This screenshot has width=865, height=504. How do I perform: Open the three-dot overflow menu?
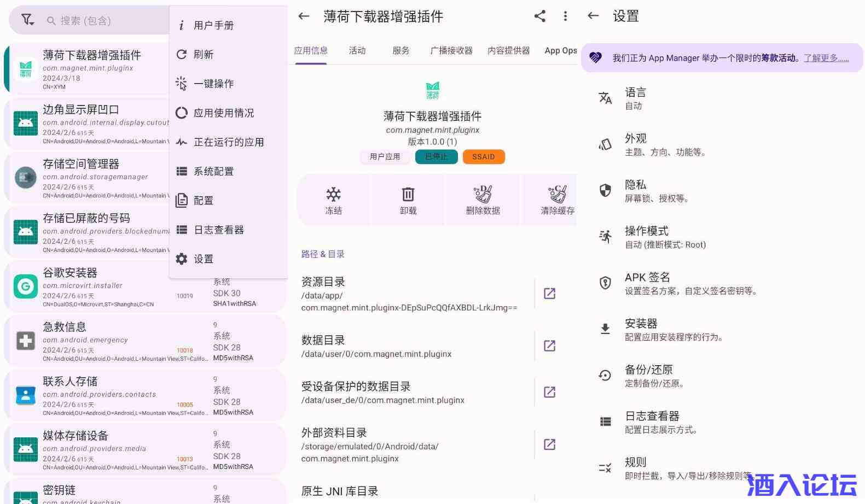coord(565,16)
